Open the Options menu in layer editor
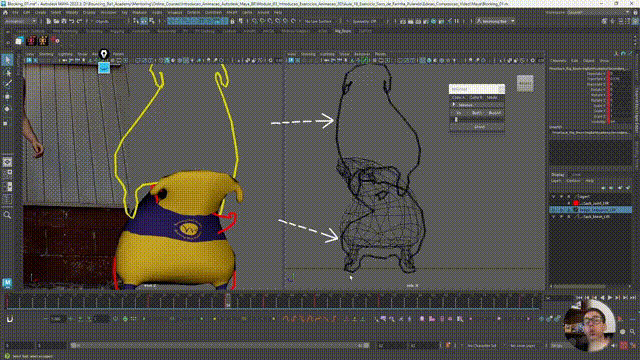 coord(573,181)
